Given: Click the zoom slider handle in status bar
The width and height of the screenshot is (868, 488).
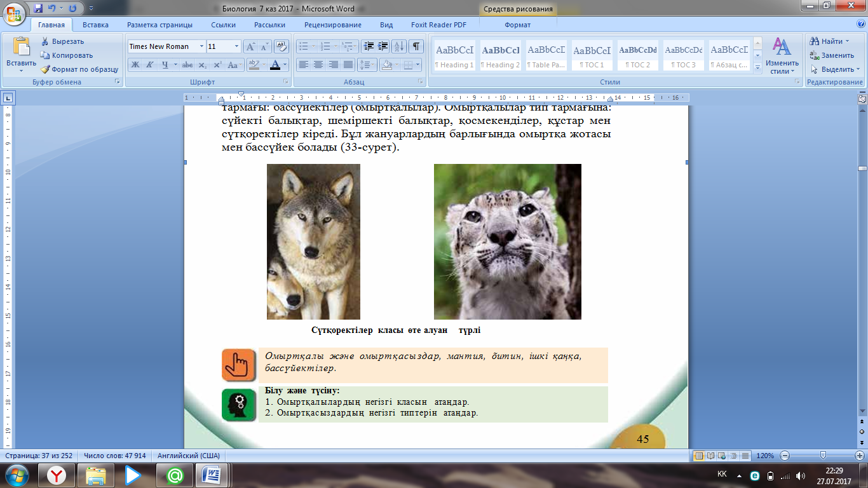Looking at the screenshot, I should (x=823, y=456).
